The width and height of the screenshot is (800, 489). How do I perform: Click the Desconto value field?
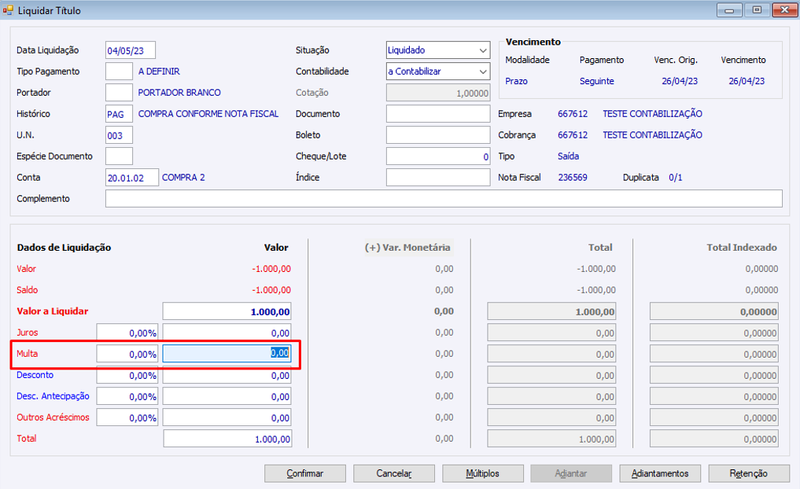227,375
